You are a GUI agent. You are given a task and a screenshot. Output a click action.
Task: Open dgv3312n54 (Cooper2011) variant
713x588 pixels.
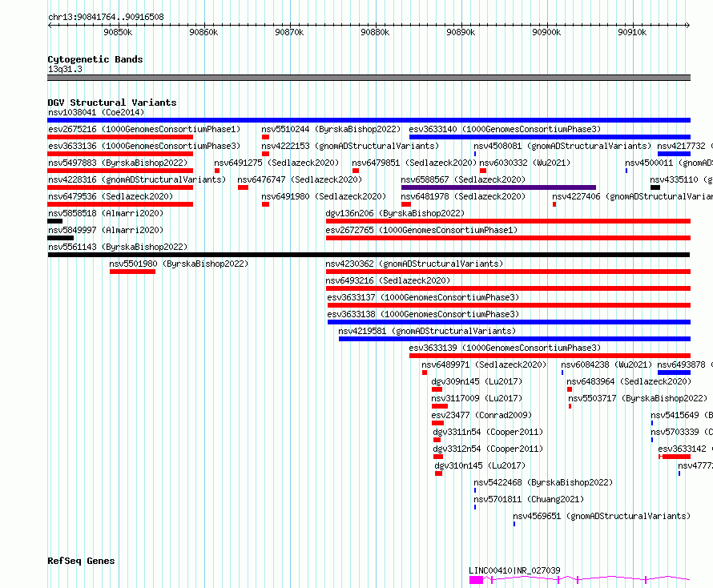pos(488,449)
